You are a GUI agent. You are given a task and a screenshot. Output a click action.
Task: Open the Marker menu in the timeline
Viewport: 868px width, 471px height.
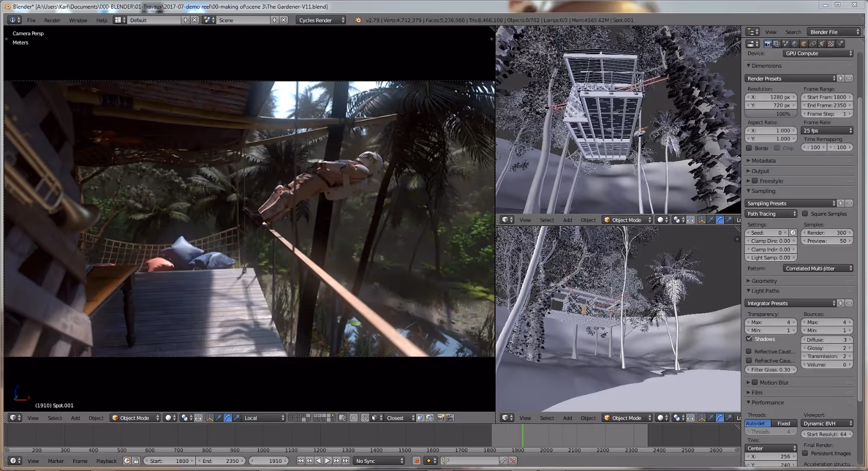[56, 461]
